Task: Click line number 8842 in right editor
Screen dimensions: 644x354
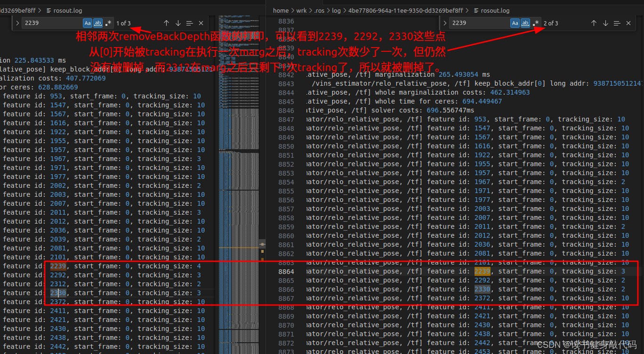Action: (x=286, y=74)
